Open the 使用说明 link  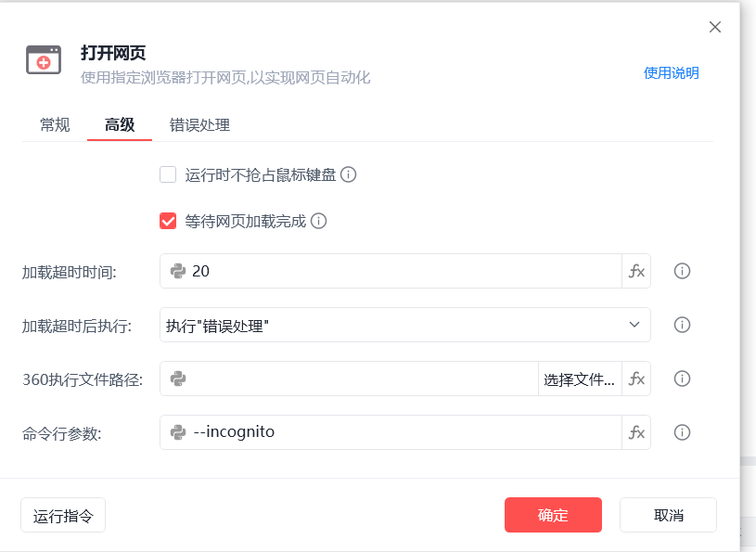coord(672,72)
